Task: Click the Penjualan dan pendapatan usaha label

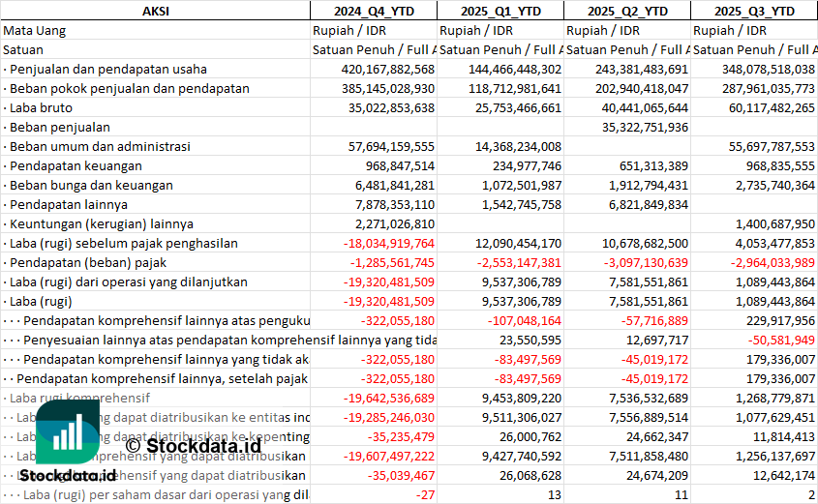Action: (108, 69)
